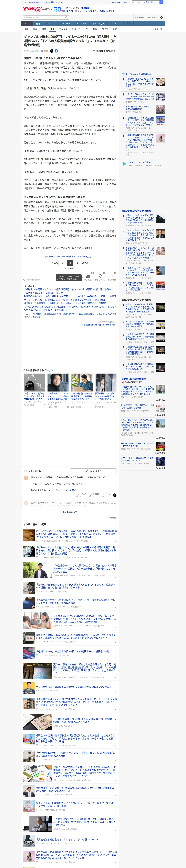
Task: Share the article on X
Action: [x=52, y=51]
